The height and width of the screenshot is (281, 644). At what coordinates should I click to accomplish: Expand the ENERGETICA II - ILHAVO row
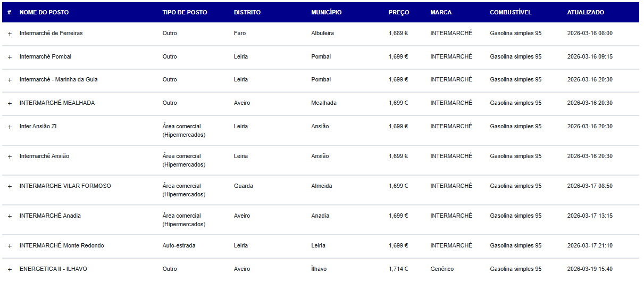[x=10, y=269]
